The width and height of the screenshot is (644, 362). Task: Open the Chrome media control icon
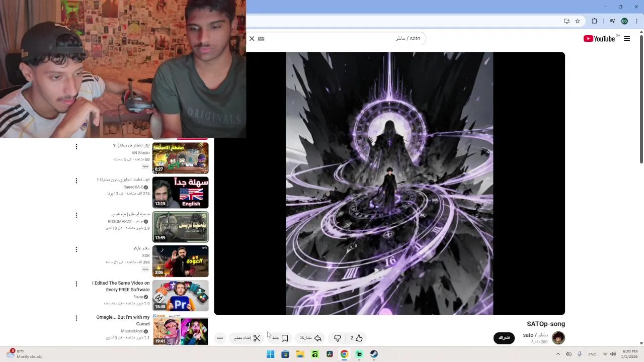click(612, 21)
